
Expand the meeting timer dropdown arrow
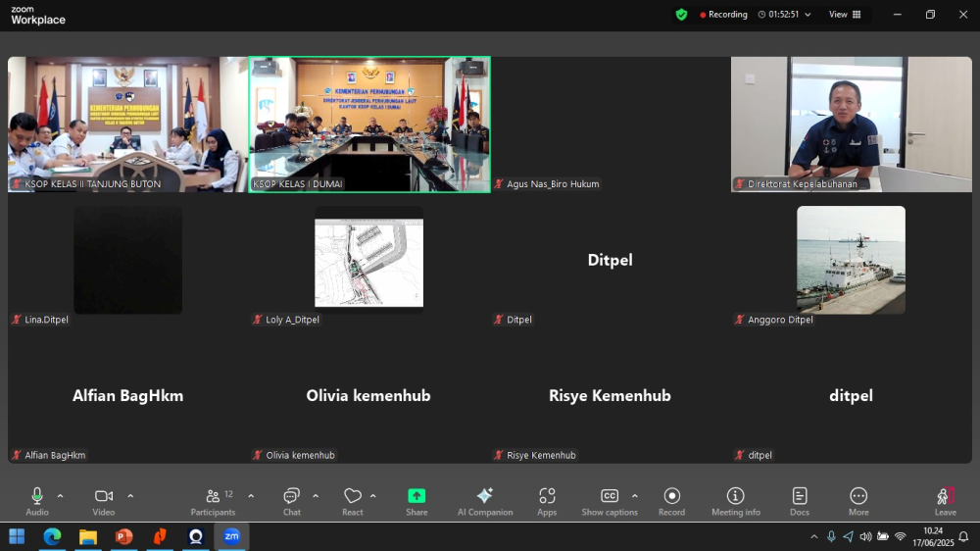pos(808,15)
